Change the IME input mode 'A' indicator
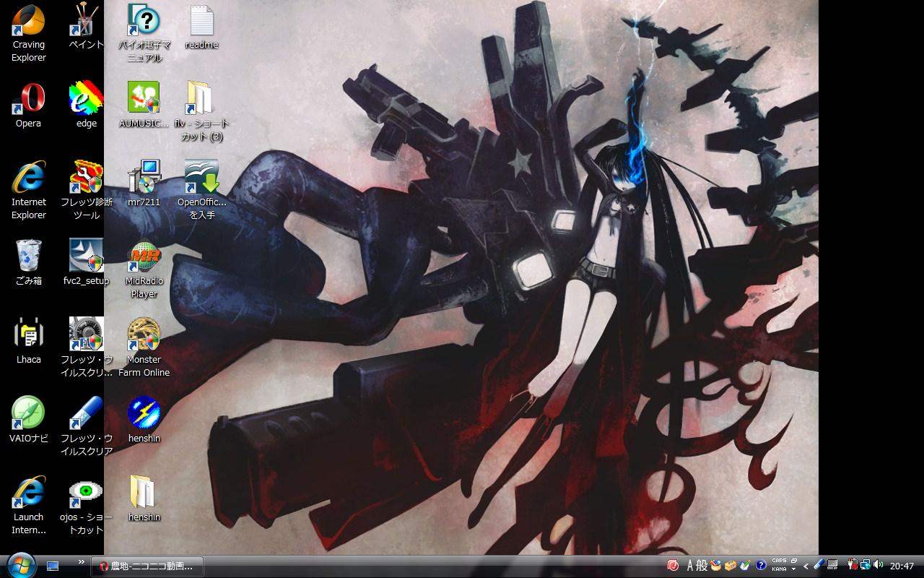 [x=690, y=566]
